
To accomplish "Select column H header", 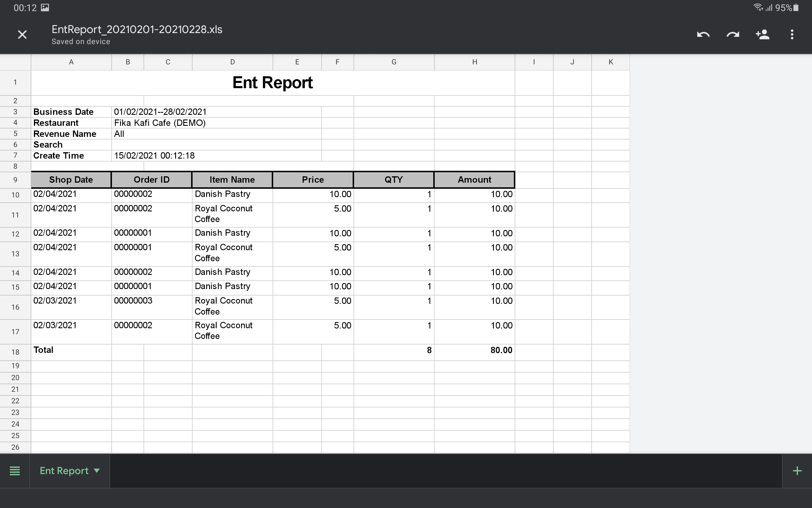I will click(474, 62).
